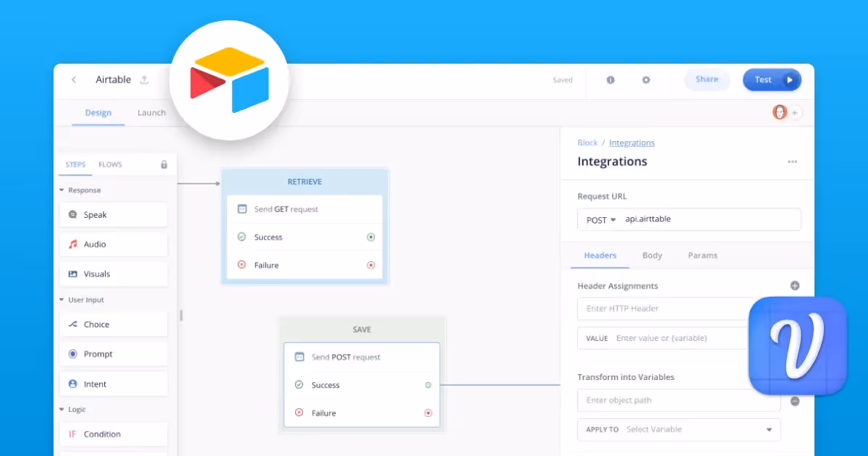This screenshot has height=456, width=868.
Task: Switch to the Design tab
Action: coord(98,113)
